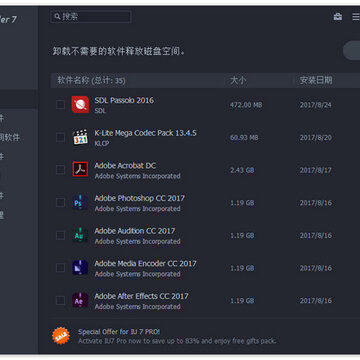Click the Adobe Acrobat DC name
The height and width of the screenshot is (360, 360).
point(125,166)
